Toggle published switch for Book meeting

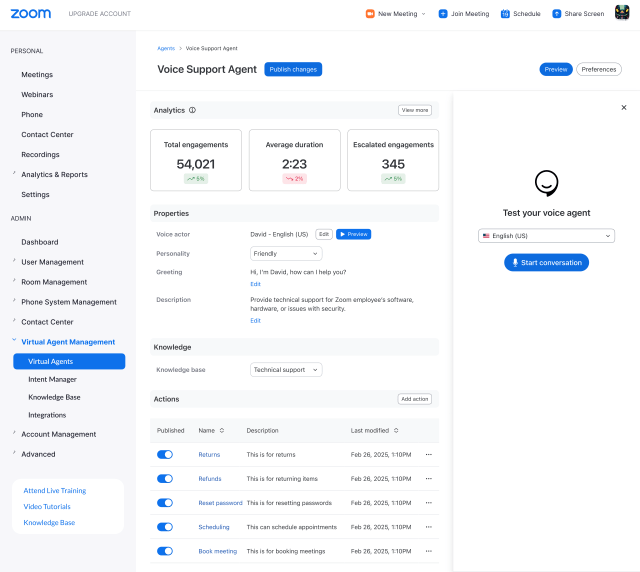(x=165, y=551)
